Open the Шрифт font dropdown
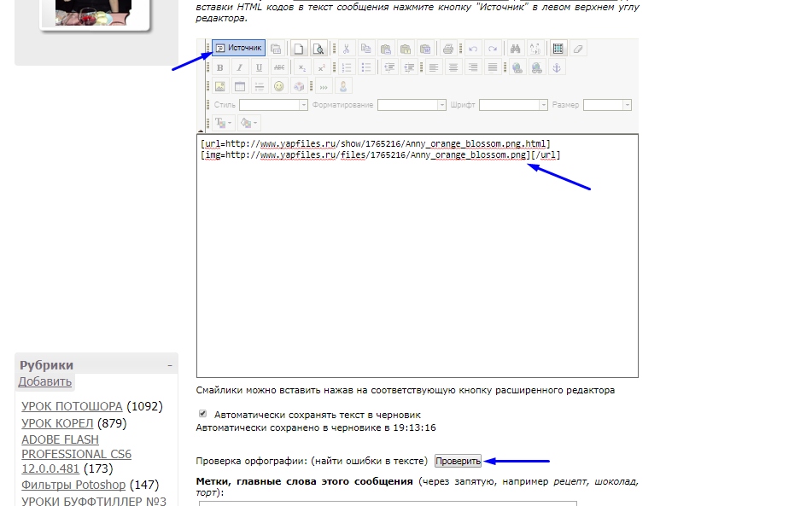 click(x=512, y=105)
